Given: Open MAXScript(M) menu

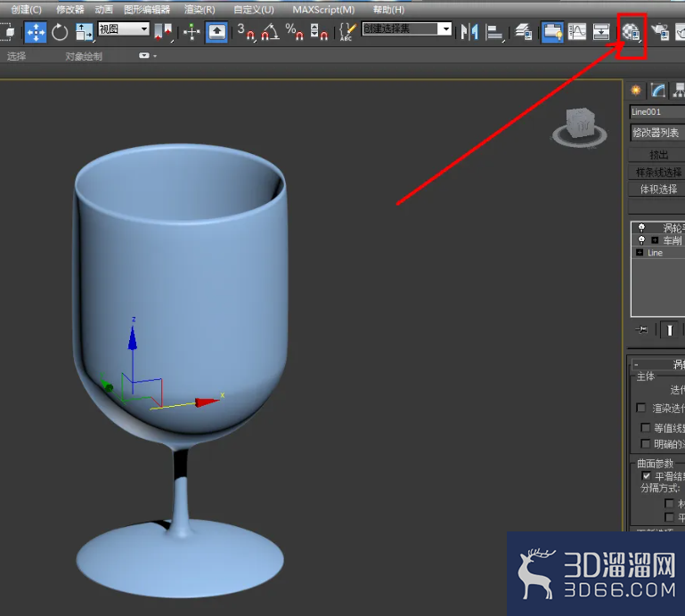Looking at the screenshot, I should point(323,9).
